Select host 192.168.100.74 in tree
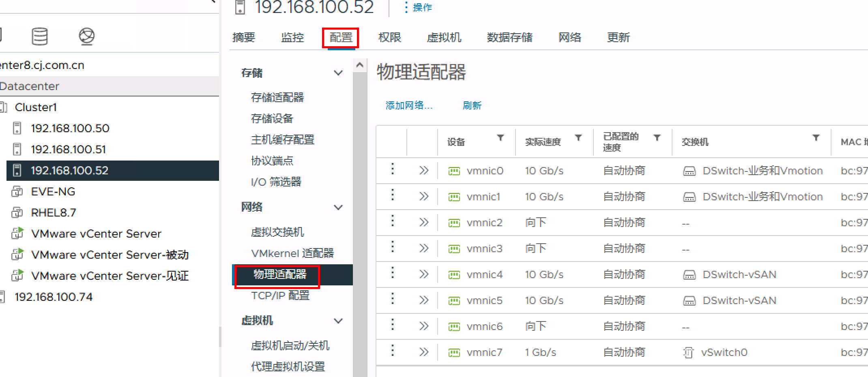 [54, 297]
